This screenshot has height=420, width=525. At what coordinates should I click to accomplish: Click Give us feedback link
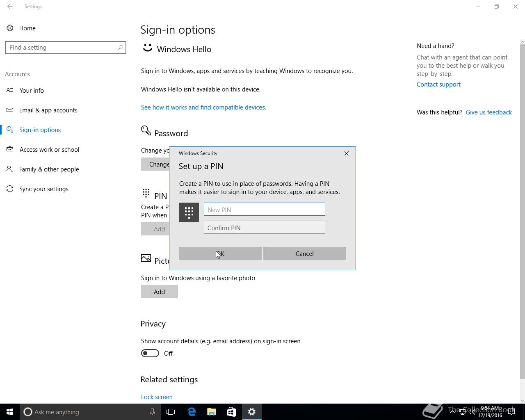tap(488, 112)
